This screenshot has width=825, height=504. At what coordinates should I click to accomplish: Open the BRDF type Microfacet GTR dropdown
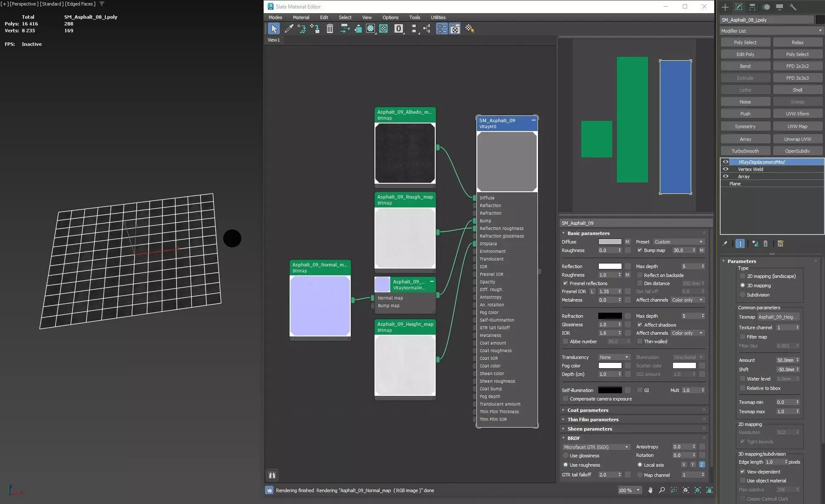coord(596,447)
